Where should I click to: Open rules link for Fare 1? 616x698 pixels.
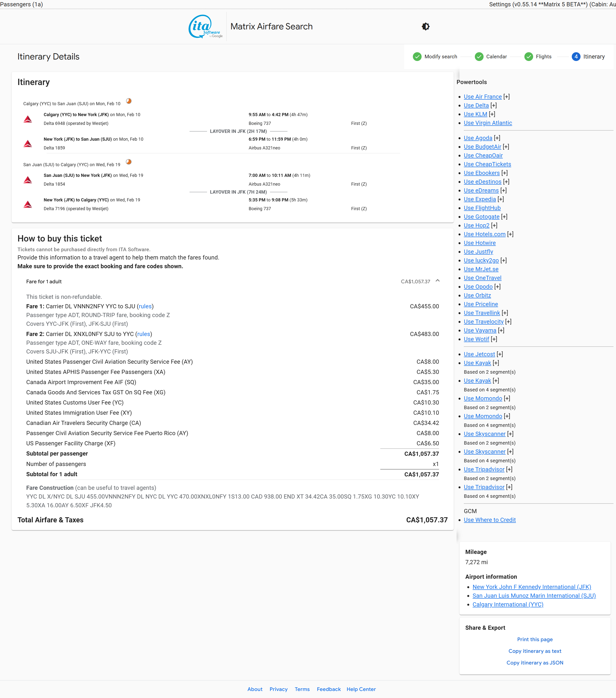pos(145,306)
